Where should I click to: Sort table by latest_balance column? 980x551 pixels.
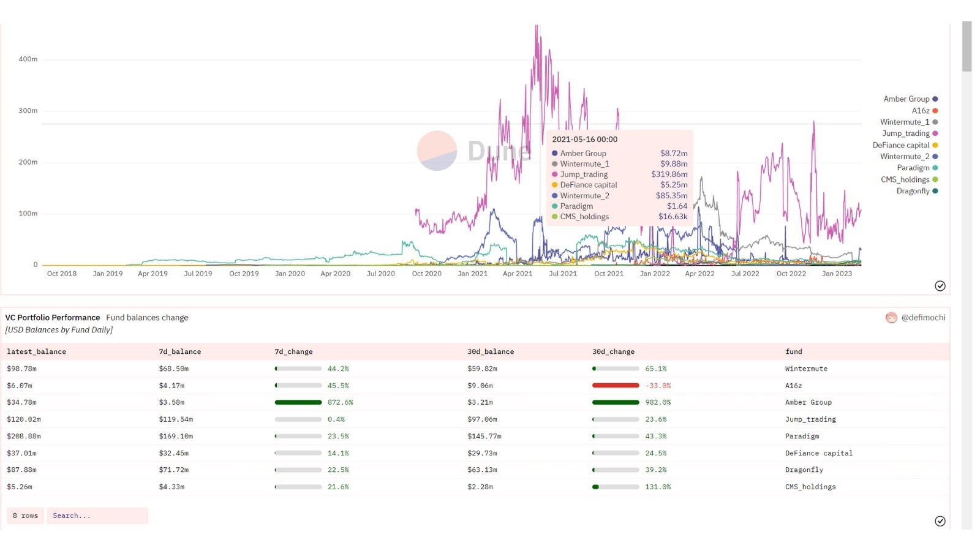pyautogui.click(x=37, y=352)
